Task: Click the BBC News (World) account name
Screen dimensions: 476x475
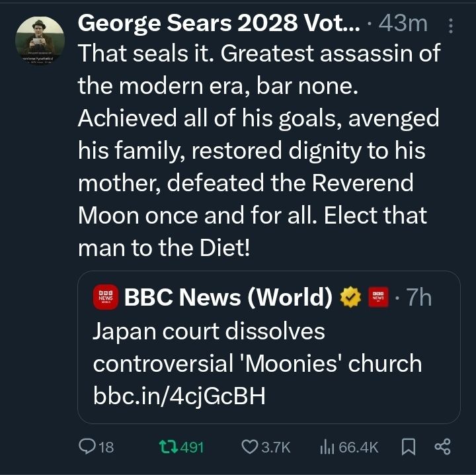Action: tap(228, 298)
